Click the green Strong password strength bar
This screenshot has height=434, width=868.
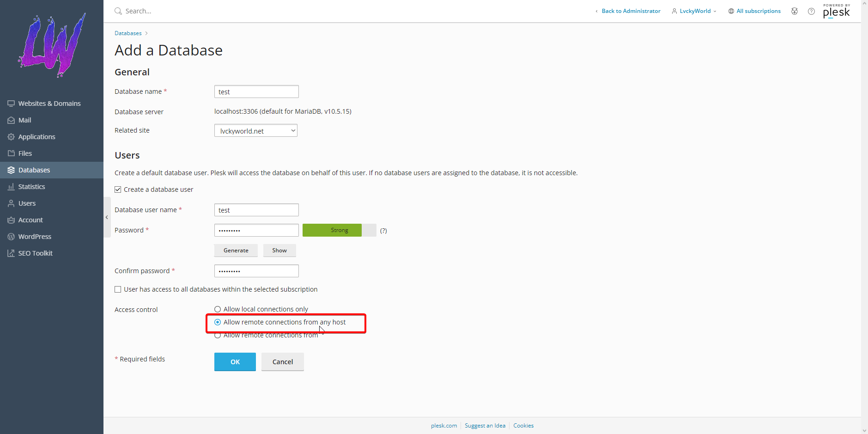[x=332, y=230]
